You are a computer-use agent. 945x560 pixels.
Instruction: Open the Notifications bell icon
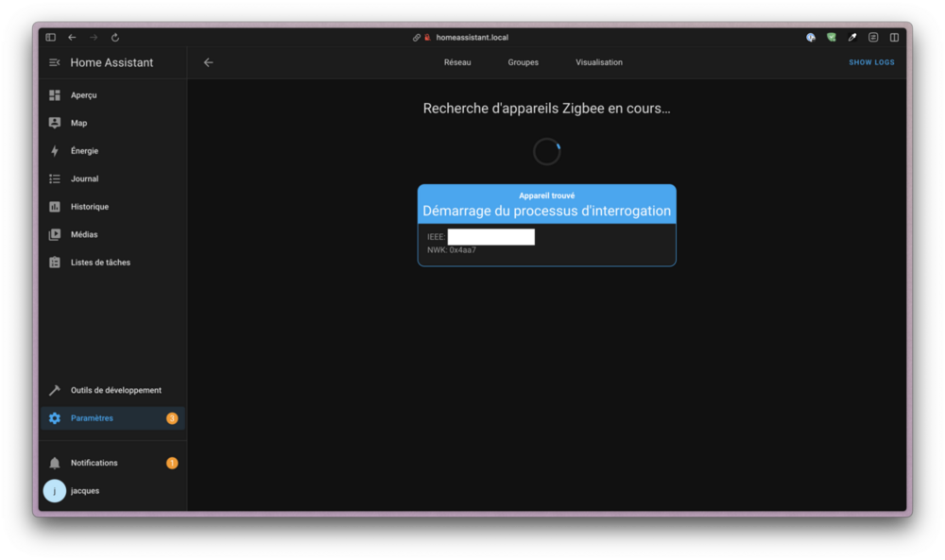coord(54,463)
